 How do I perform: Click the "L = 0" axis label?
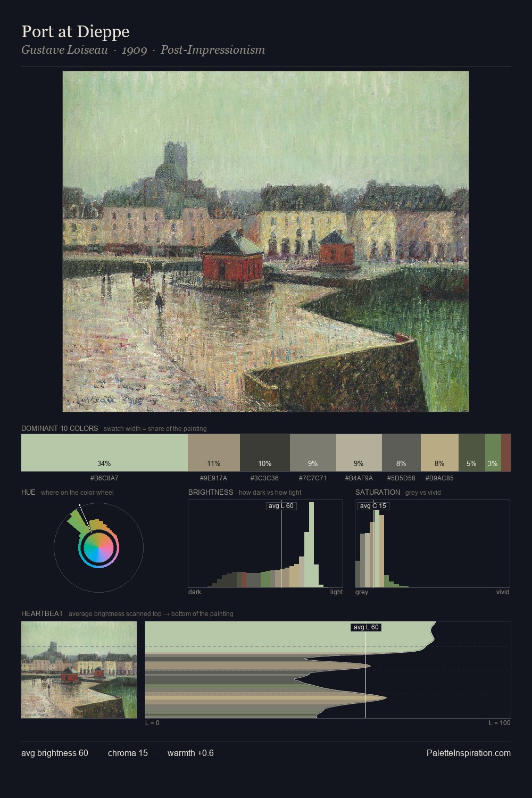(x=152, y=723)
